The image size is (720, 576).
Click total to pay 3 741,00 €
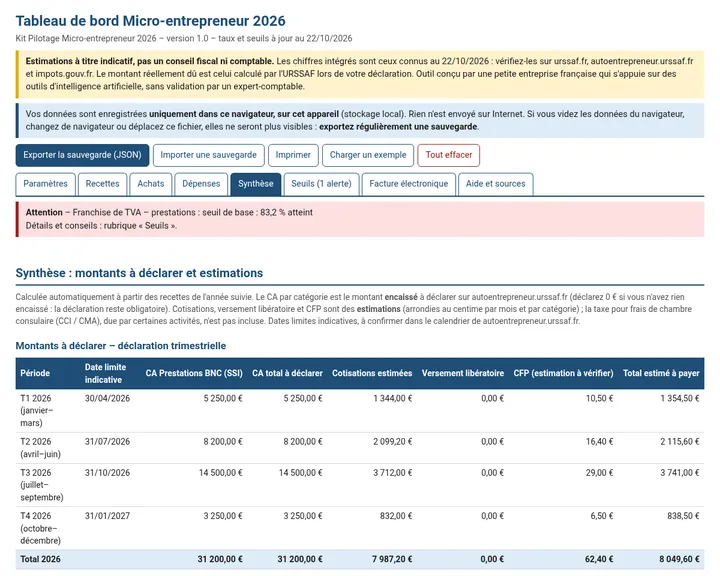click(680, 473)
